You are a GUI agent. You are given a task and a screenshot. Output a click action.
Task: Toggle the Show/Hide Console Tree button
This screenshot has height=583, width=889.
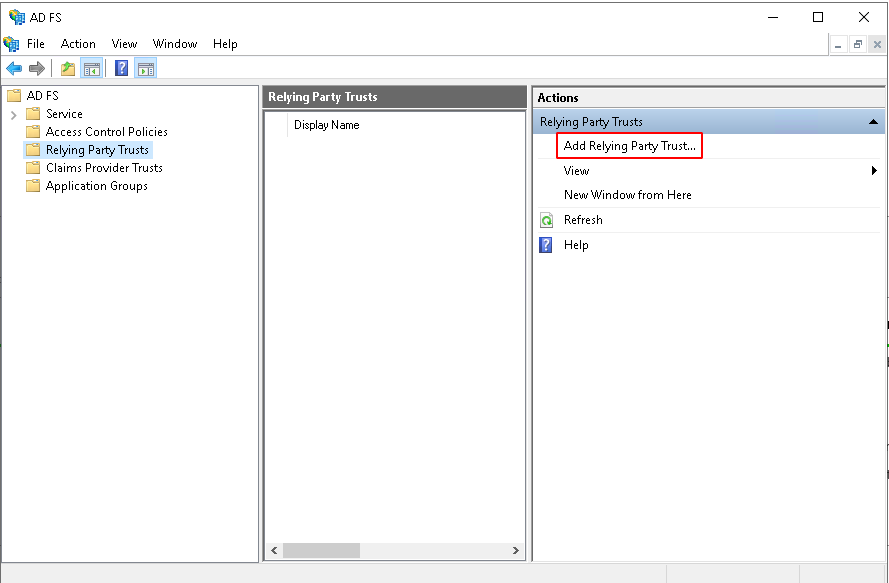click(91, 68)
